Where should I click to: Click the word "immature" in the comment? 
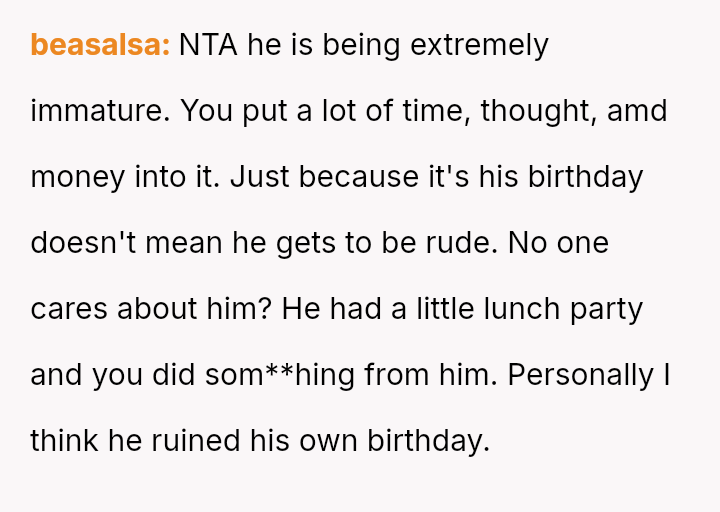point(100,111)
